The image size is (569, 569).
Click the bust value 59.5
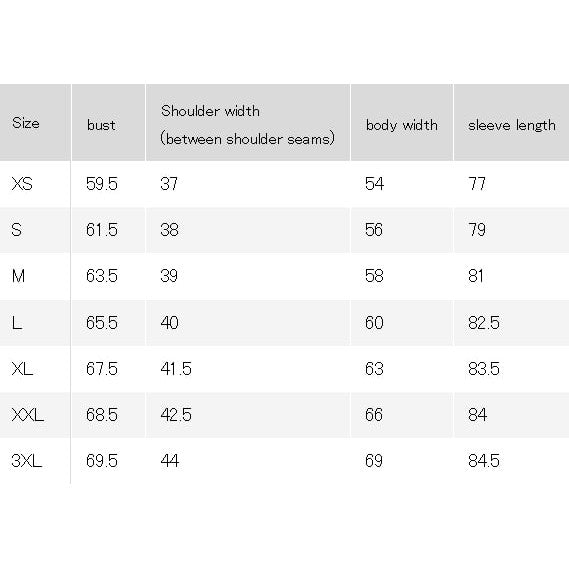[x=102, y=184]
